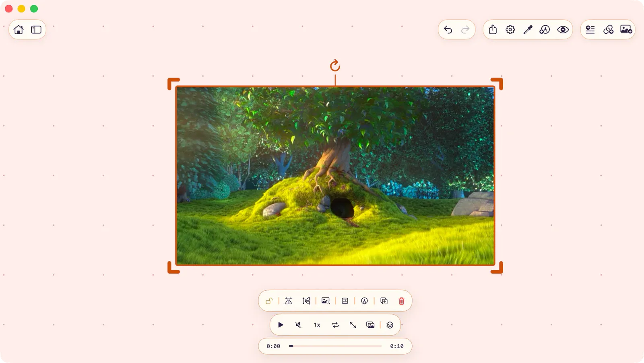Click the rotate handle above video
This screenshot has height=363, width=644.
tap(335, 66)
